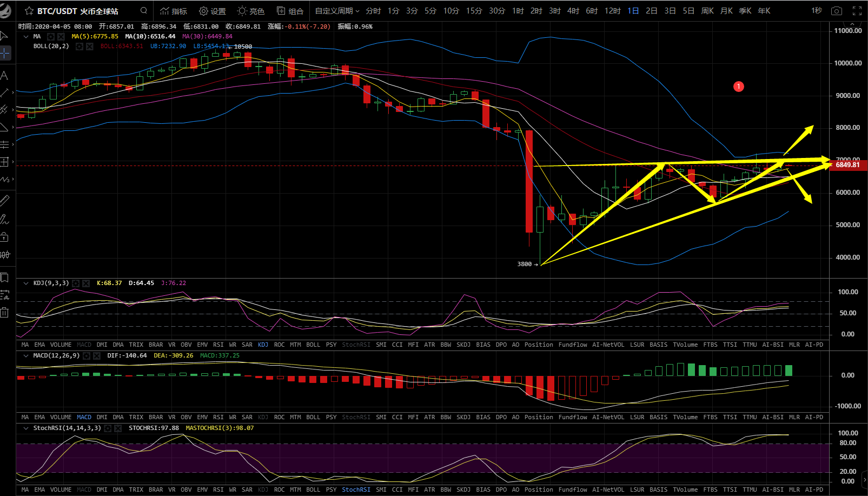Enter fullscreen mode
Viewport: 868px width, 496px height.
tap(857, 11)
